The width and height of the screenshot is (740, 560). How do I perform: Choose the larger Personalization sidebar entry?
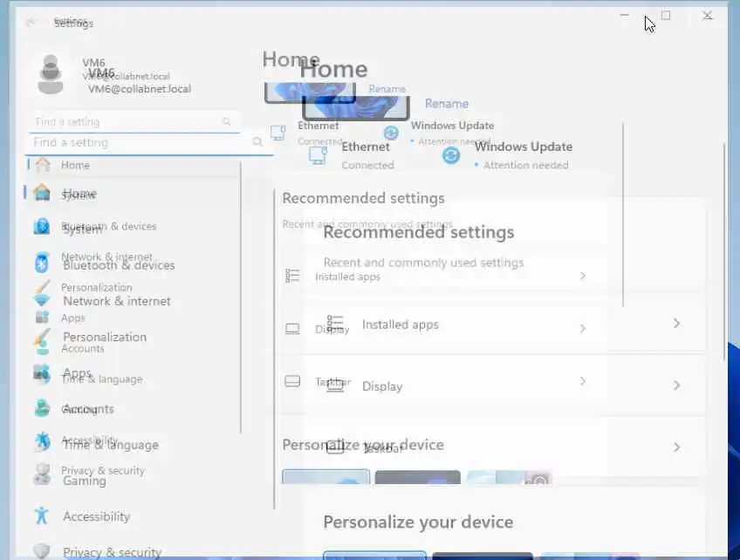pyautogui.click(x=105, y=337)
